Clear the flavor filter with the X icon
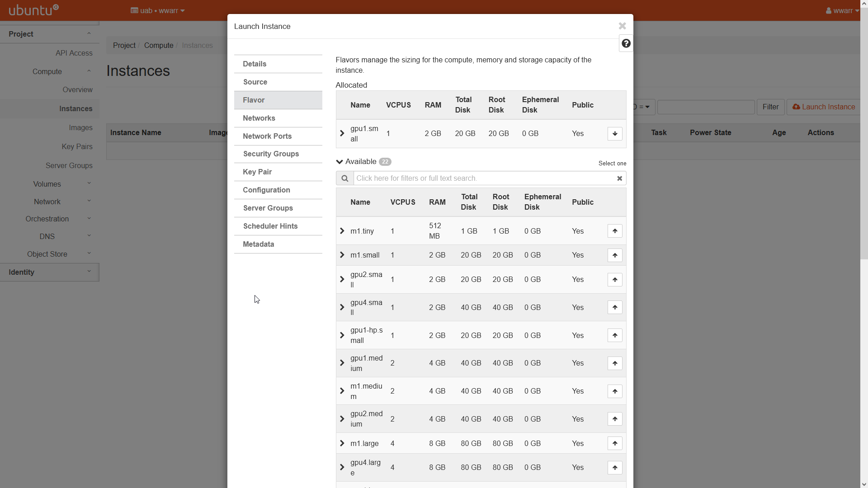 pos(619,178)
